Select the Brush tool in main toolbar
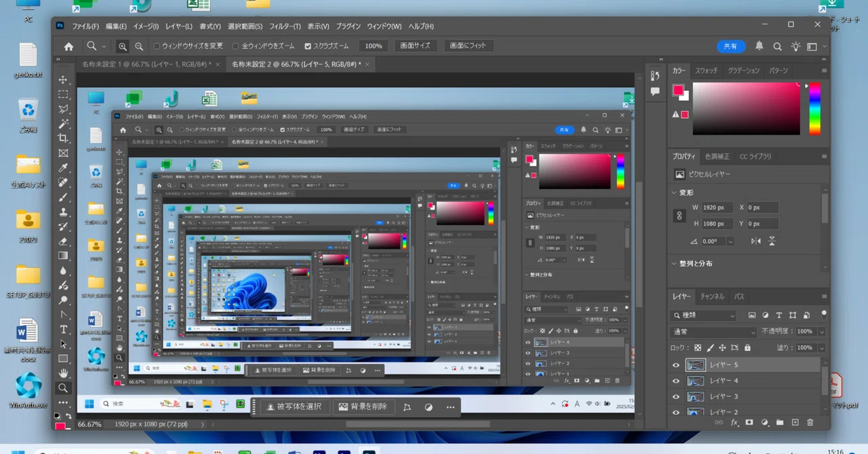868x454 pixels. (x=63, y=197)
